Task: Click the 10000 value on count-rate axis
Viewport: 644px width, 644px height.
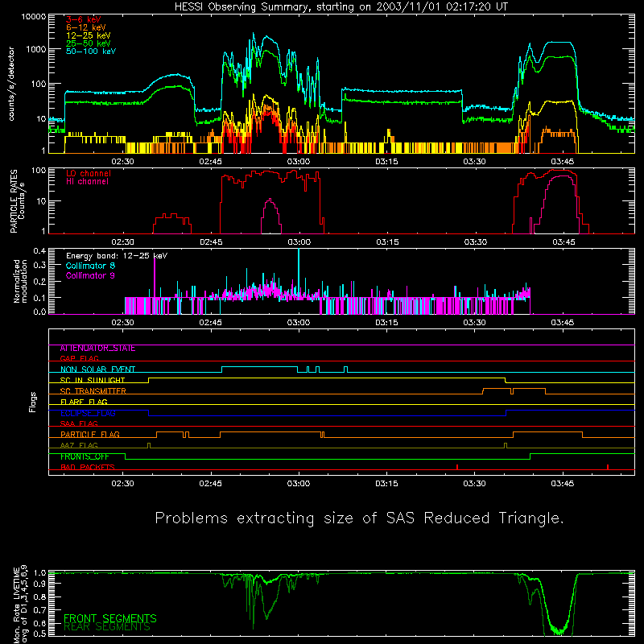Action: point(33,16)
